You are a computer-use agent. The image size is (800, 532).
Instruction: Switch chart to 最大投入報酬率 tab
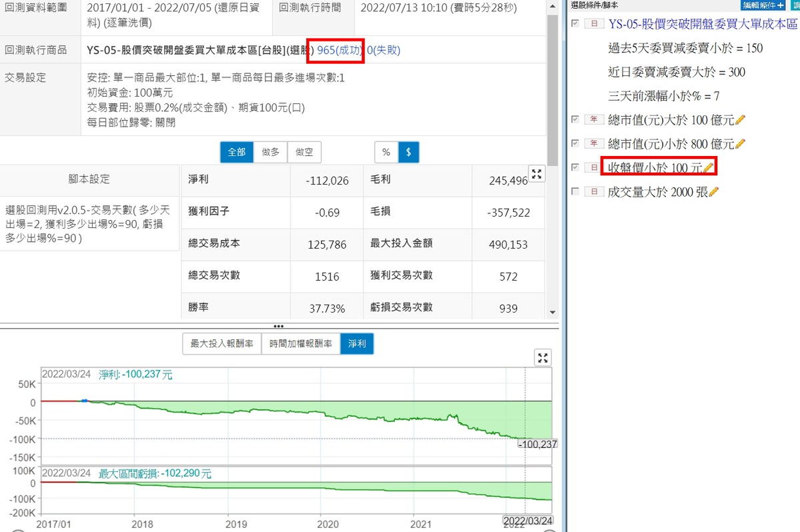click(221, 344)
